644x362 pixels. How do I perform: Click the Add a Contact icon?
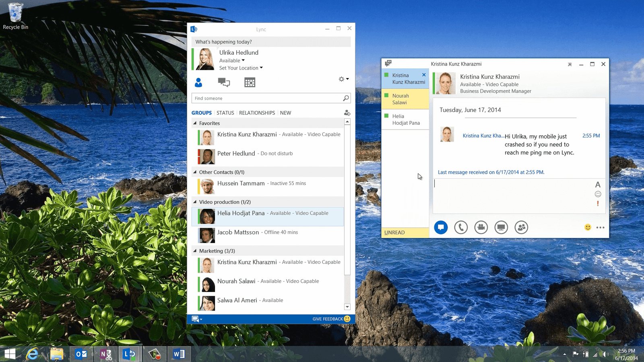tap(347, 113)
